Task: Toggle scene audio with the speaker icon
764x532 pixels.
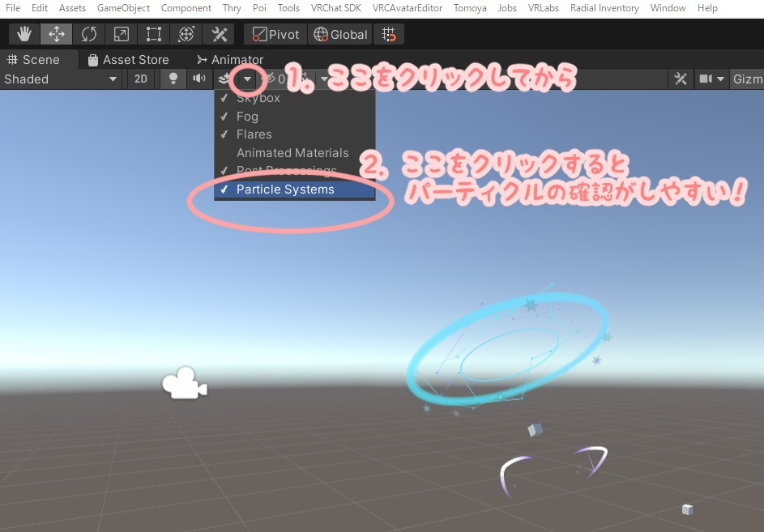Action: pos(199,79)
